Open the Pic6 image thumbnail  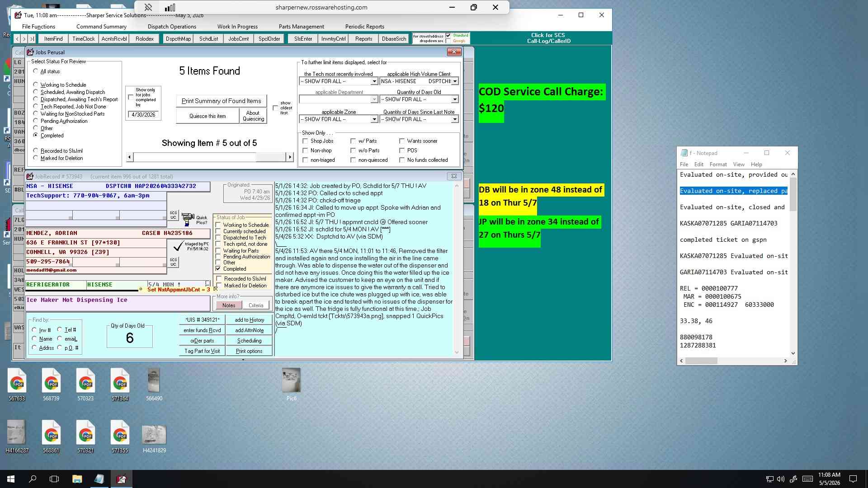point(291,384)
